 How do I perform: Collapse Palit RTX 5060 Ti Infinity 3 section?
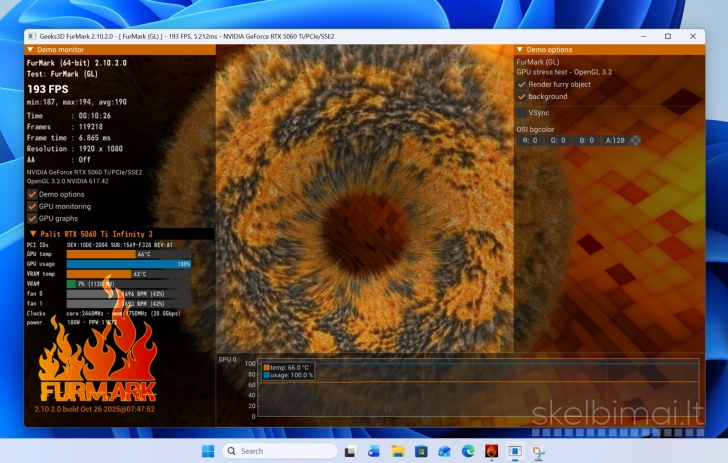click(33, 234)
